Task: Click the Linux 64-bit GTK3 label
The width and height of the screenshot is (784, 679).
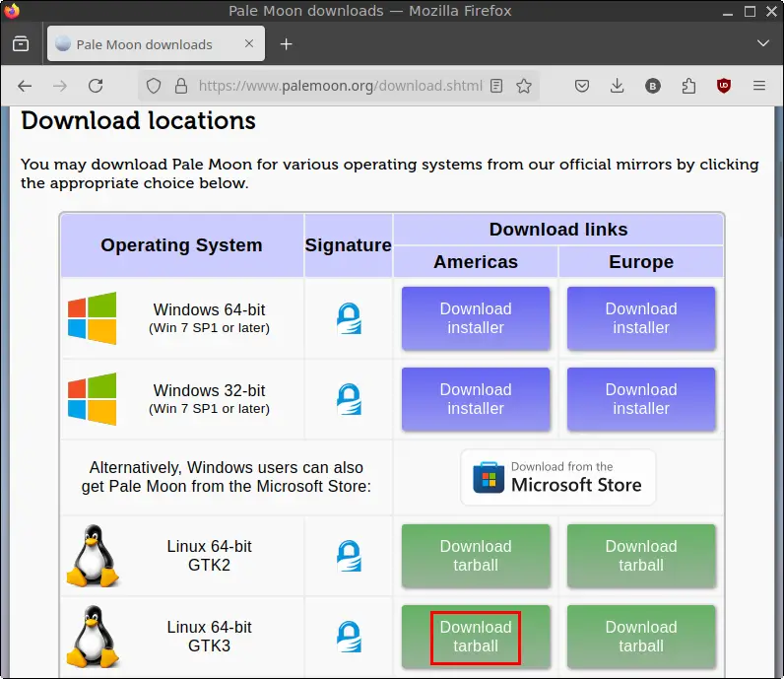Action: click(x=209, y=637)
